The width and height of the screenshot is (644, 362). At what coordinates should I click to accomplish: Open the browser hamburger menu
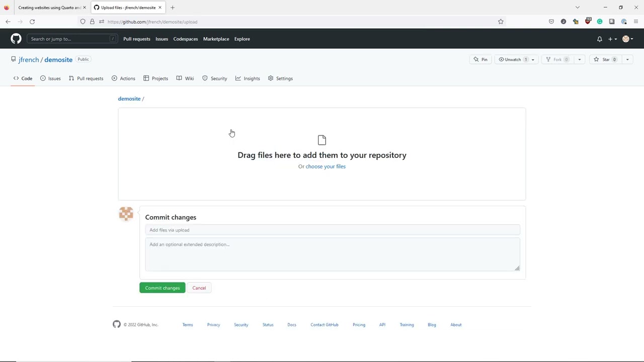pyautogui.click(x=636, y=22)
